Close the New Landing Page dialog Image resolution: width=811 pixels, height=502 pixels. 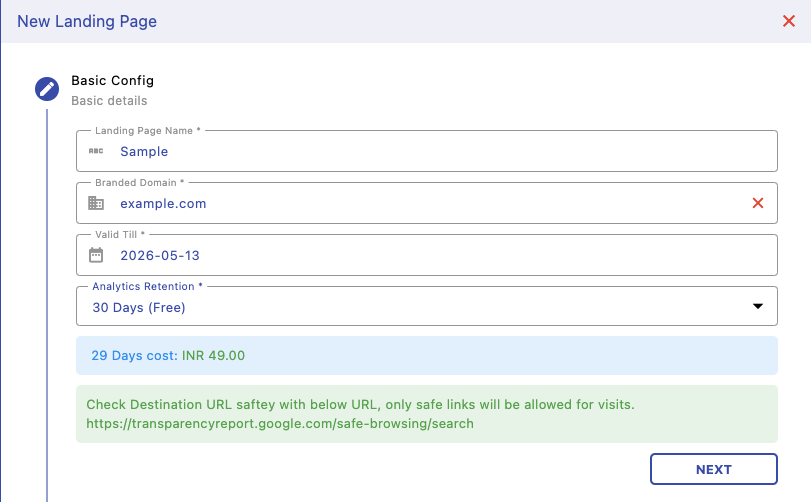pyautogui.click(x=788, y=21)
